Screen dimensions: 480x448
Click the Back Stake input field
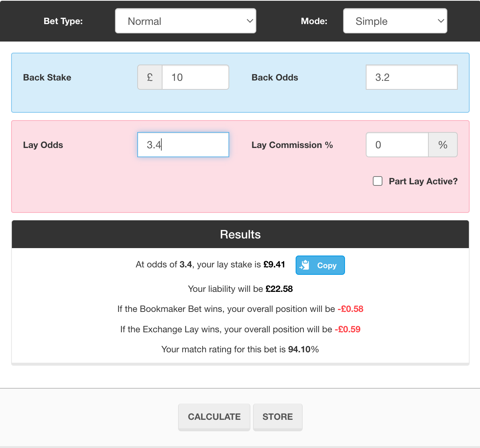pyautogui.click(x=195, y=77)
